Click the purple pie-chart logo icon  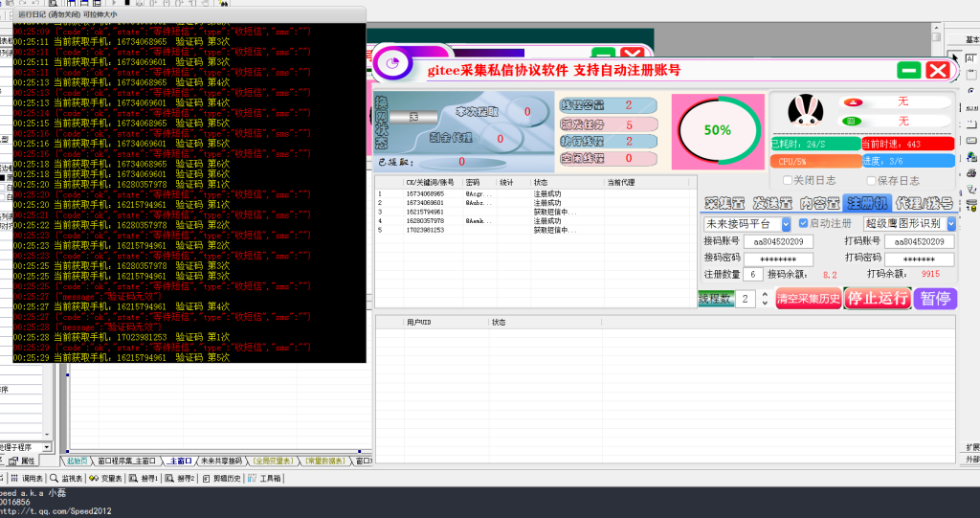tap(390, 65)
